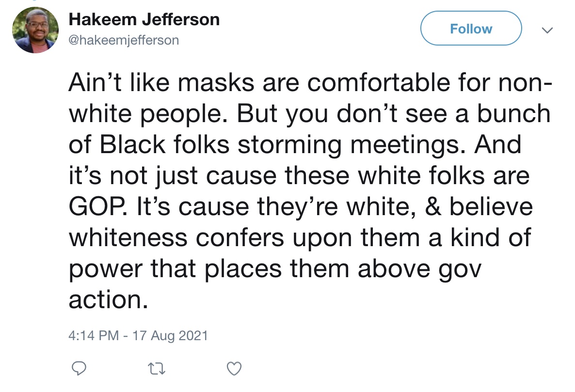The width and height of the screenshot is (575, 392).
Task: Click the word "comfortable" in the tweet
Action: 379,82
